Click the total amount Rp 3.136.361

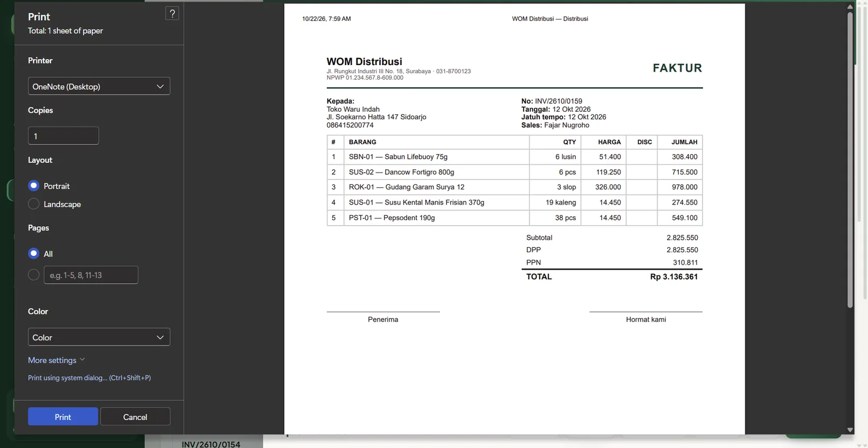click(674, 277)
